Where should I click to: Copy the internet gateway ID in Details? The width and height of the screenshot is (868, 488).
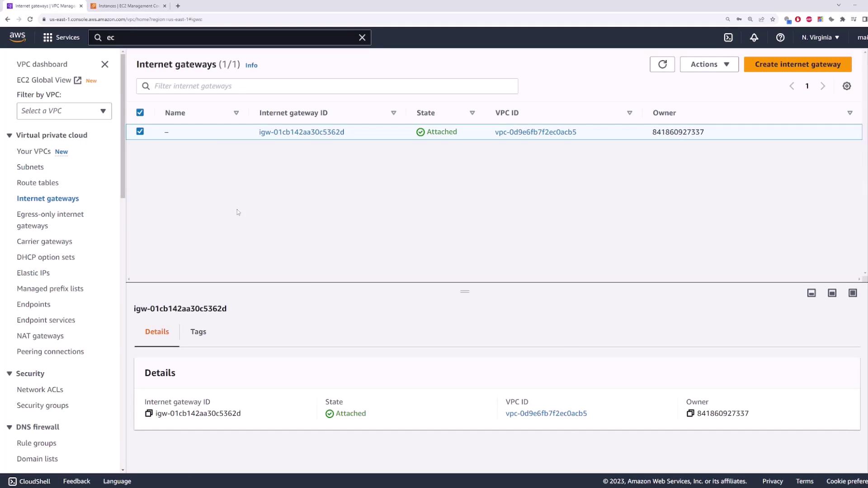pos(149,413)
